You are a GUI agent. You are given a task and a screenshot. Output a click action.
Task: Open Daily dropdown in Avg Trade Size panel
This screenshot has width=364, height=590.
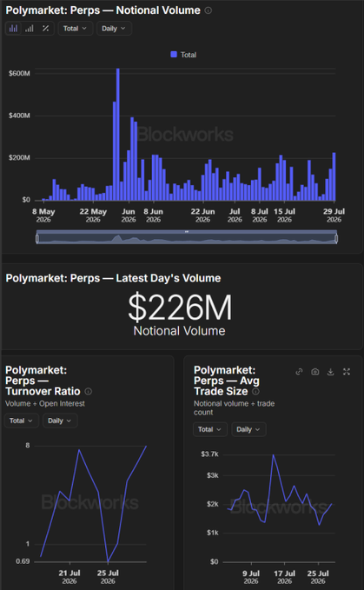249,429
